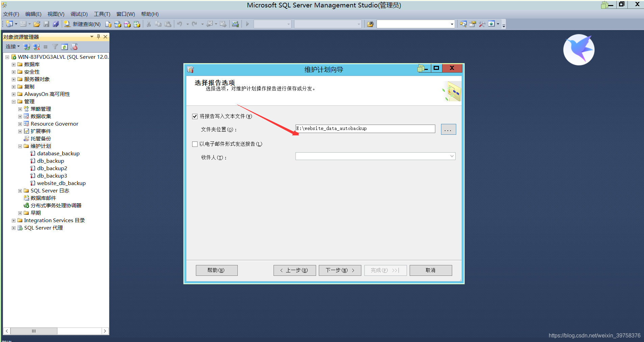Image resolution: width=644 pixels, height=342 pixels.
Task: Select the database_backup maintenance plan
Action: [58, 154]
